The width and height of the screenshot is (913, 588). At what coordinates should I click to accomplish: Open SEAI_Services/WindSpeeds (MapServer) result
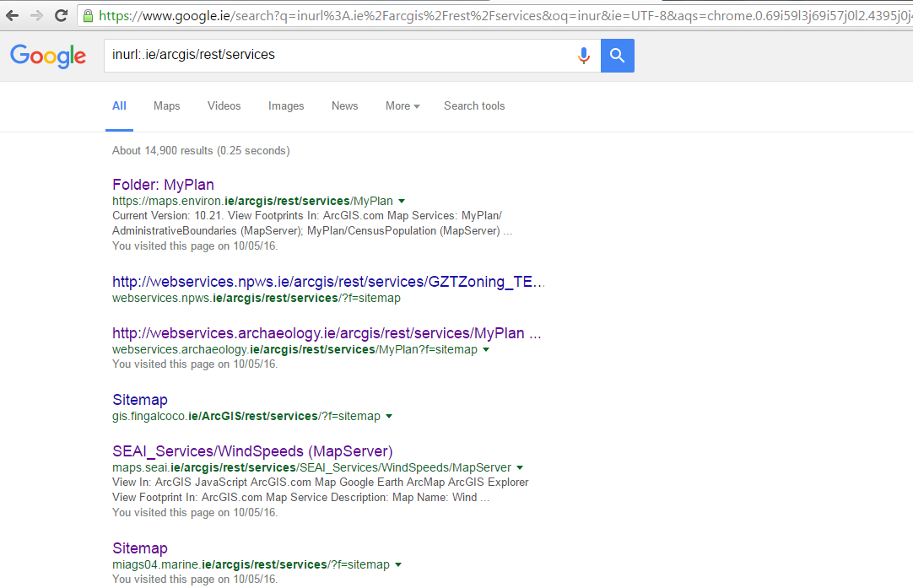(252, 451)
